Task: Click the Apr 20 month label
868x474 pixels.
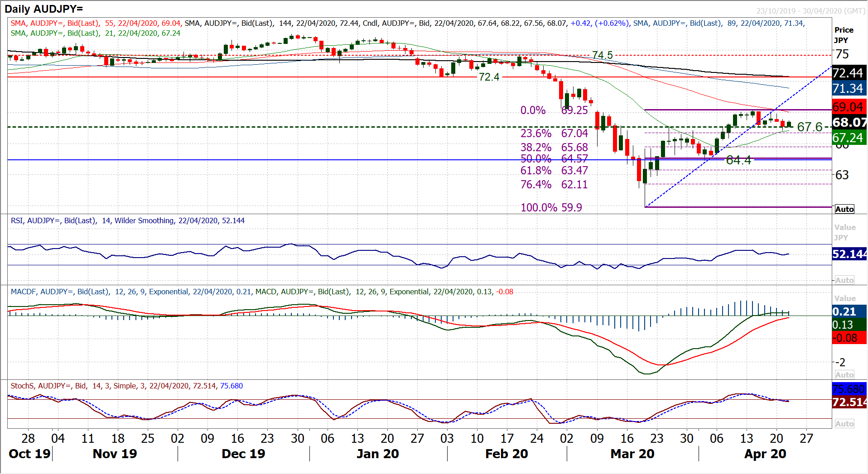Action: [x=765, y=454]
